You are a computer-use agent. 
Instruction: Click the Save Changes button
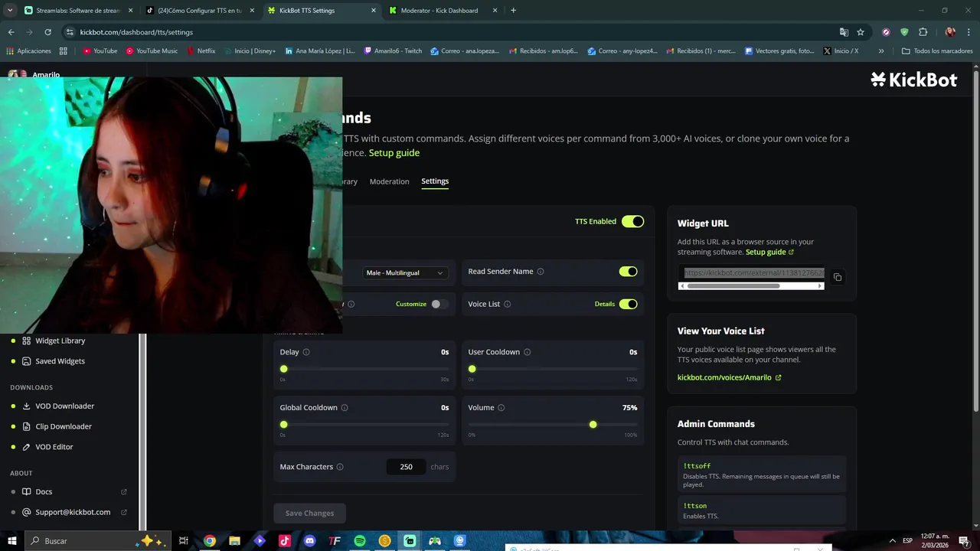[309, 514]
